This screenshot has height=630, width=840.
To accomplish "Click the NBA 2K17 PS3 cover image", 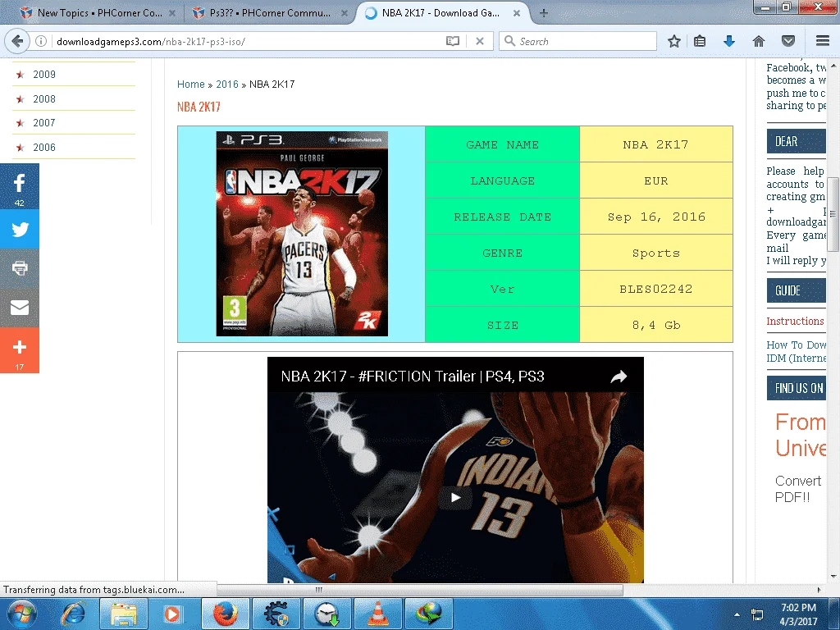I will pyautogui.click(x=302, y=234).
